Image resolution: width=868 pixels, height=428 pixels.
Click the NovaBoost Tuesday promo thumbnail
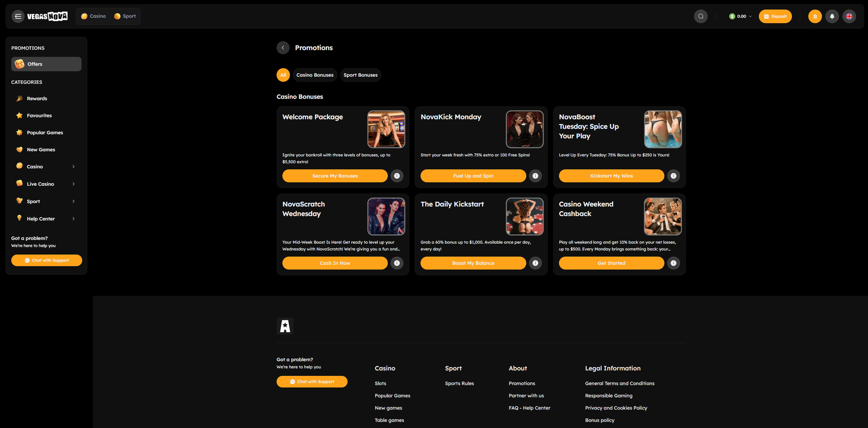click(663, 129)
